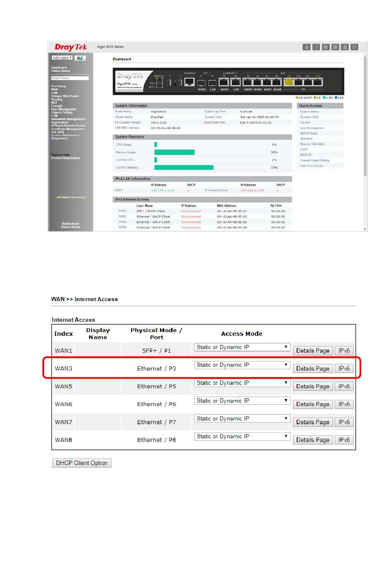Open Bandwidth Management menu item

68,119
